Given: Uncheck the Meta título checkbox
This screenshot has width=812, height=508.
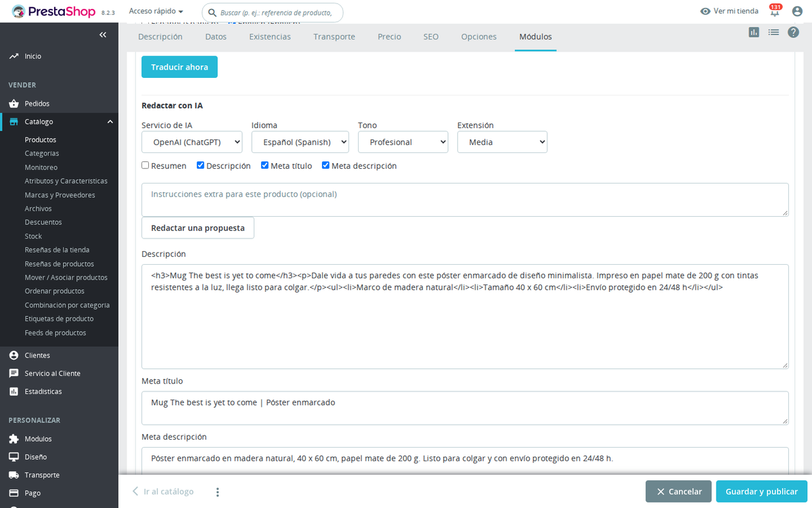Looking at the screenshot, I should [265, 165].
